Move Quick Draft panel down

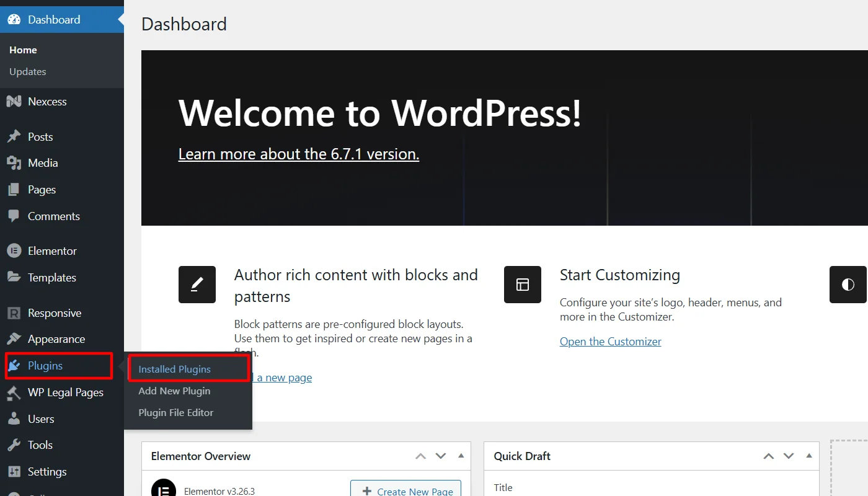(x=789, y=456)
